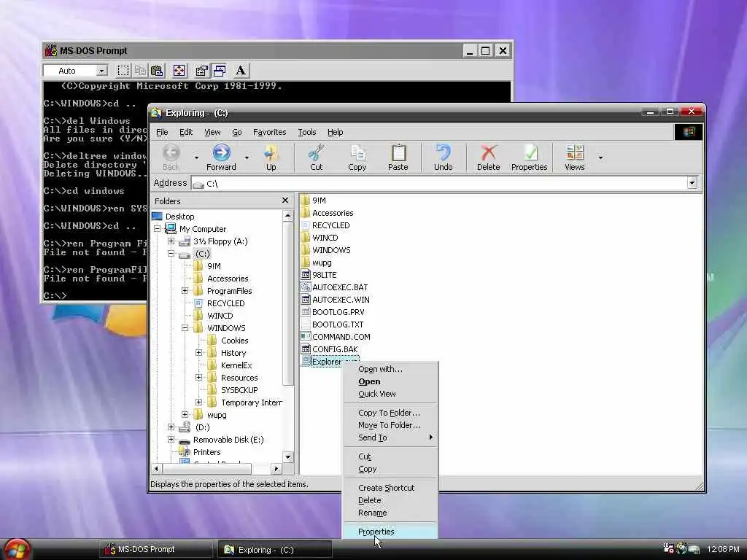
Task: Click the Copy toolbar icon
Action: tap(357, 153)
